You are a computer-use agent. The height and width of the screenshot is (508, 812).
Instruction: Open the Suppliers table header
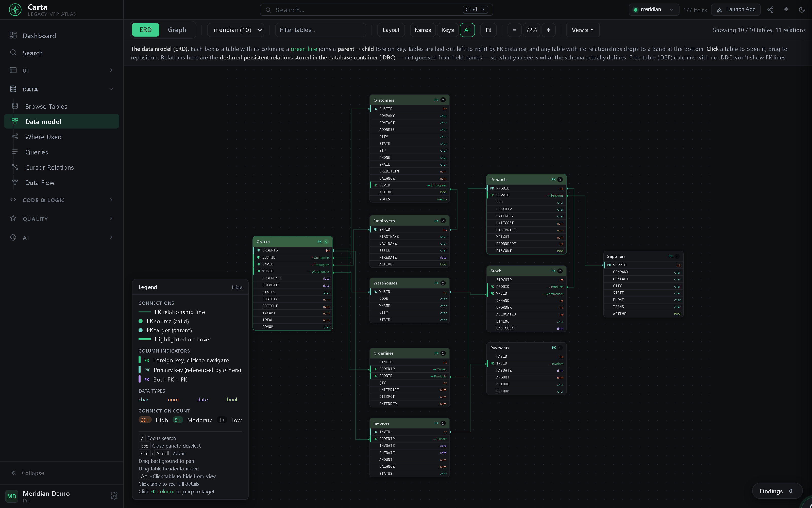(644, 256)
